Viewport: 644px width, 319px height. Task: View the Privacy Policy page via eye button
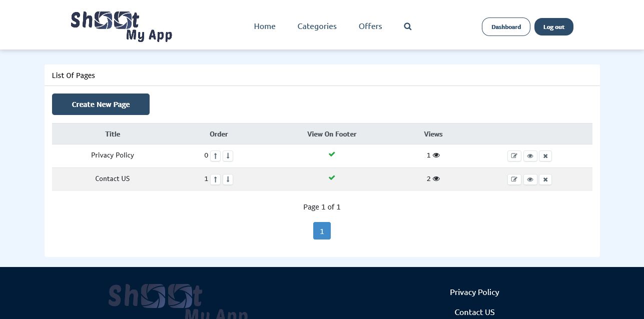(530, 156)
